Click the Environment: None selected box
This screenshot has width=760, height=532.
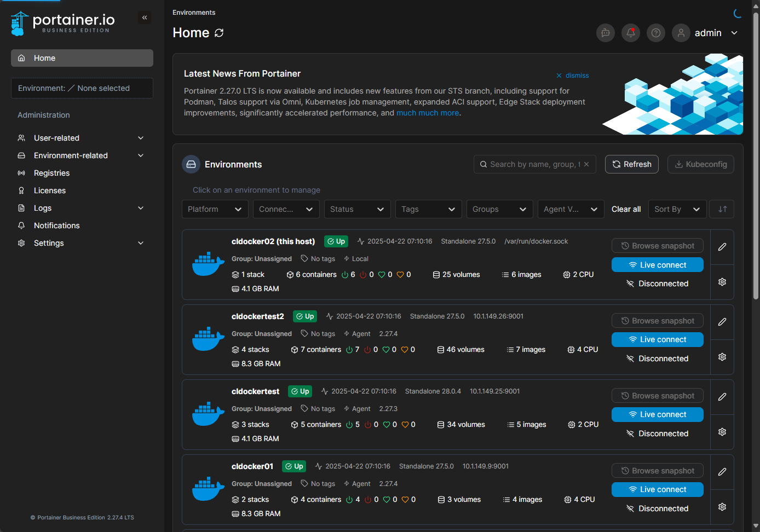(x=82, y=88)
